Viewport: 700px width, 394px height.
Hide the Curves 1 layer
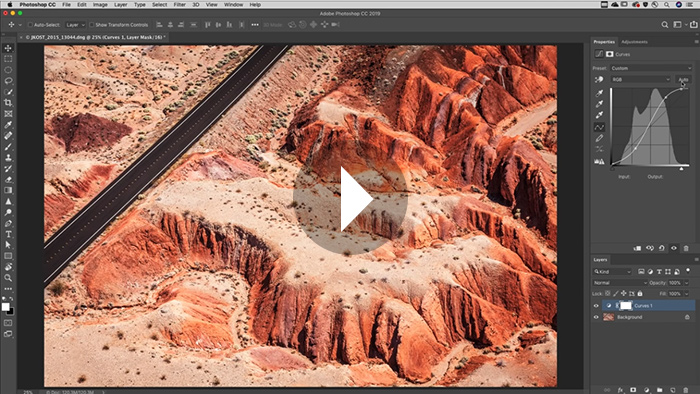[x=596, y=306]
